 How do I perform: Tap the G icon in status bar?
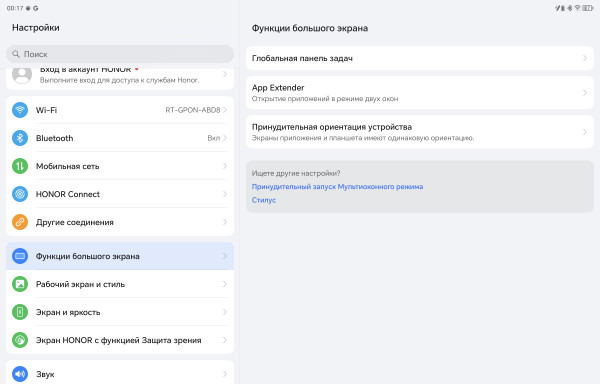[x=36, y=8]
